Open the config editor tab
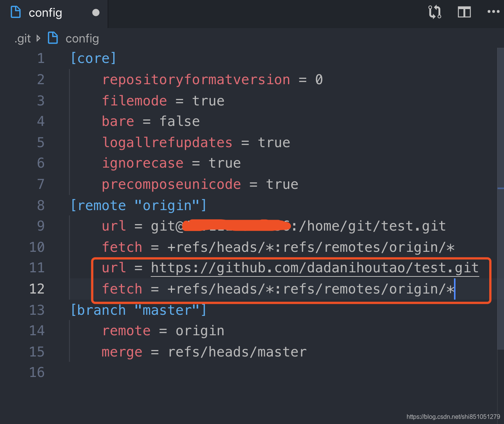The height and width of the screenshot is (424, 504). pyautogui.click(x=54, y=13)
